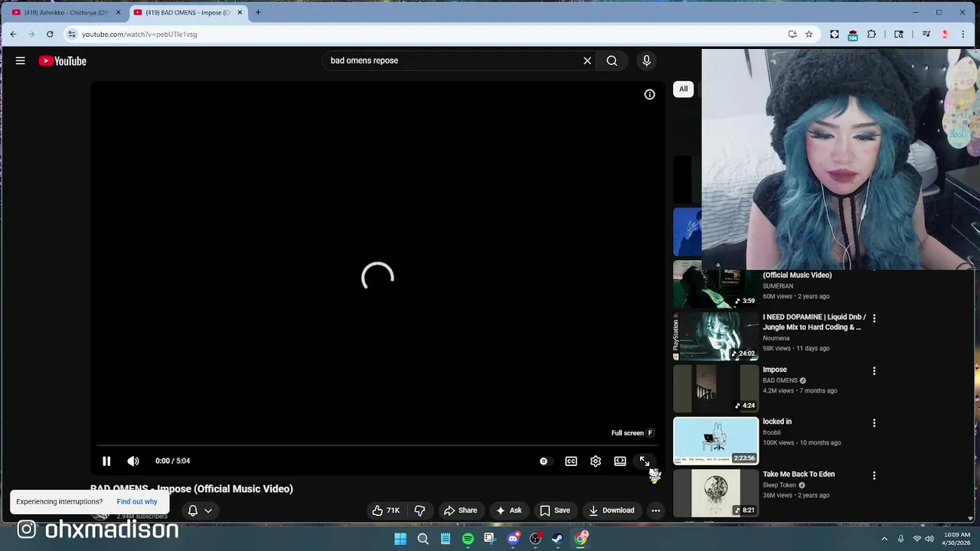This screenshot has height=551, width=980.
Task: Open player settings gear
Action: (x=596, y=461)
